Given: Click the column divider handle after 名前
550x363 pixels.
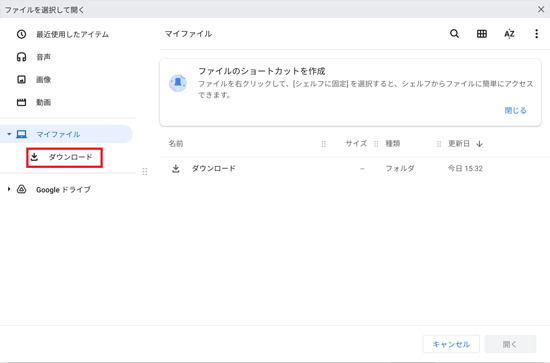Looking at the screenshot, I should tap(323, 144).
